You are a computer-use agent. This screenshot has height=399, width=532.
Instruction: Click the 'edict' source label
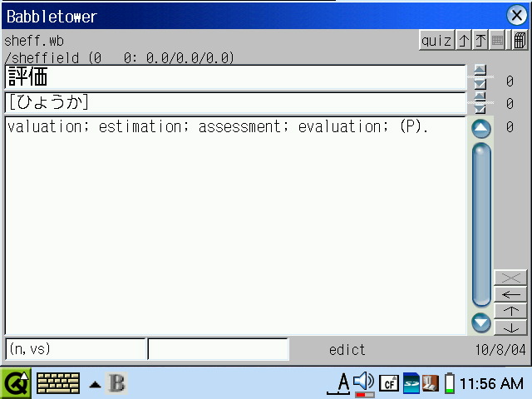point(347,350)
